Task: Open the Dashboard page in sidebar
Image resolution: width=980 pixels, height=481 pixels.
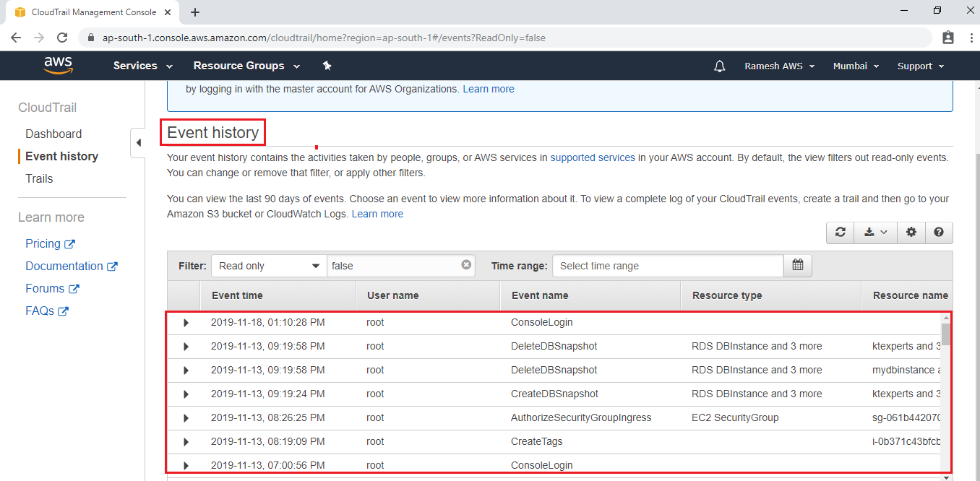Action: tap(53, 134)
